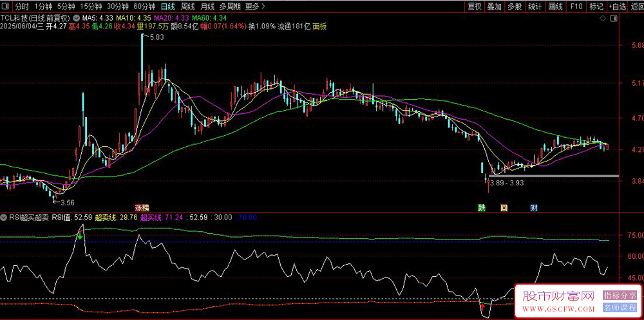The image size is (644, 320).
Task: Click the MA5: 4.33 label
Action: [x=98, y=18]
